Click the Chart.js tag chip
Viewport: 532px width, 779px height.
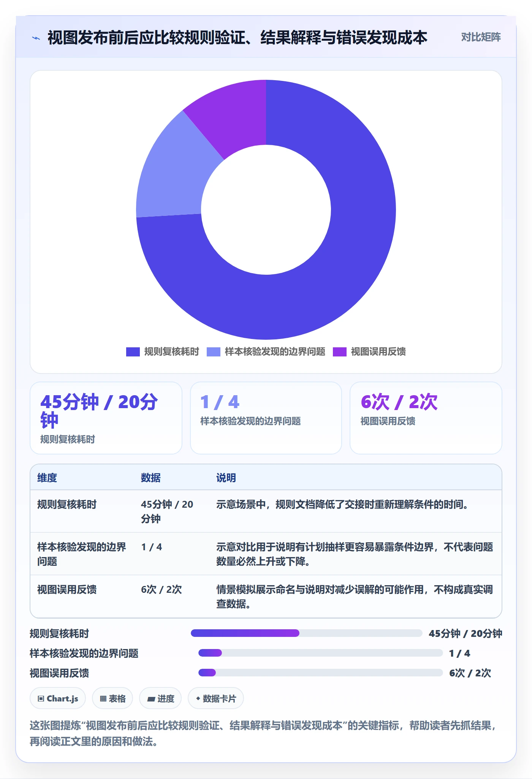pyautogui.click(x=58, y=698)
